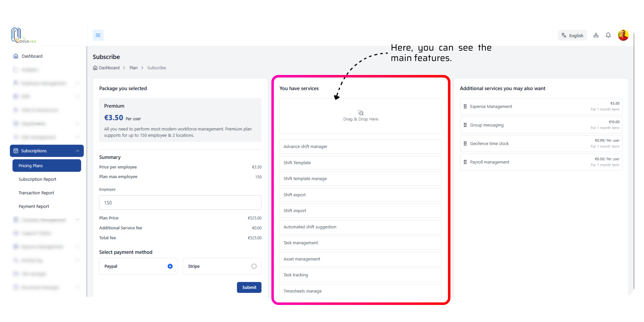
Task: Click the inbox tray icon in header
Action: (596, 35)
